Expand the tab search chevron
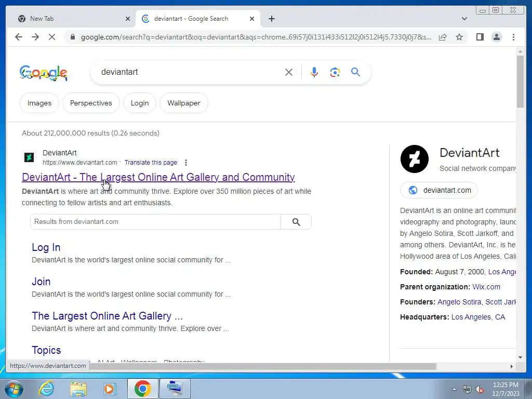Viewport: 532px width, 399px height. pos(464,19)
